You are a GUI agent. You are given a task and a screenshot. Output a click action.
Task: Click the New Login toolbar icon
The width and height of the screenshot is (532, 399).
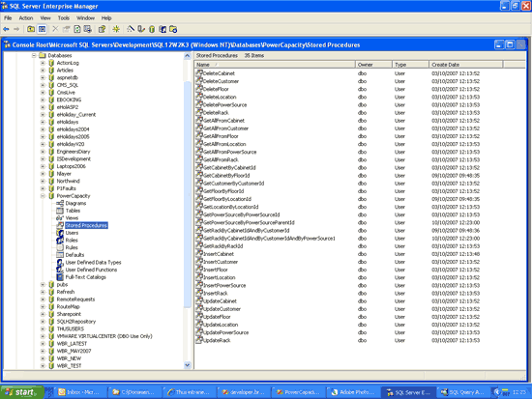tap(163, 29)
